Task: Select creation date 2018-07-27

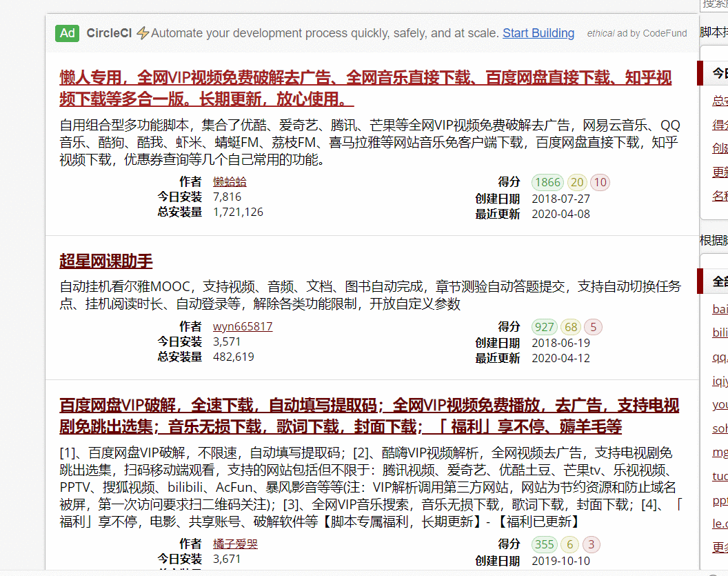Action: (560, 199)
